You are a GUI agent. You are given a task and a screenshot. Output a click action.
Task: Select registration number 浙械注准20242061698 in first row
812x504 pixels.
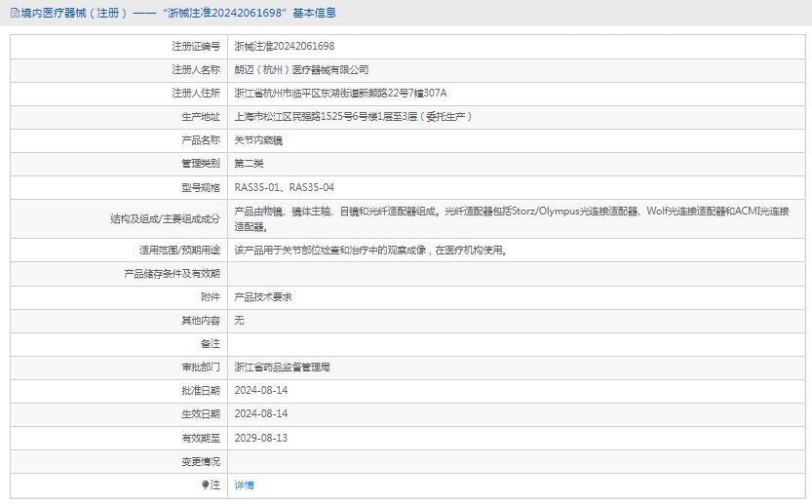click(x=285, y=46)
